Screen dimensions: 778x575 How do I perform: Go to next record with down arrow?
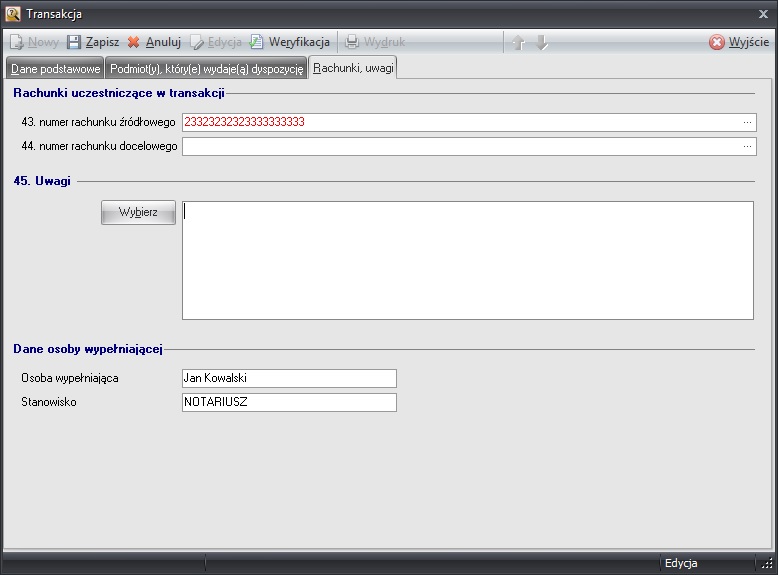coord(542,43)
